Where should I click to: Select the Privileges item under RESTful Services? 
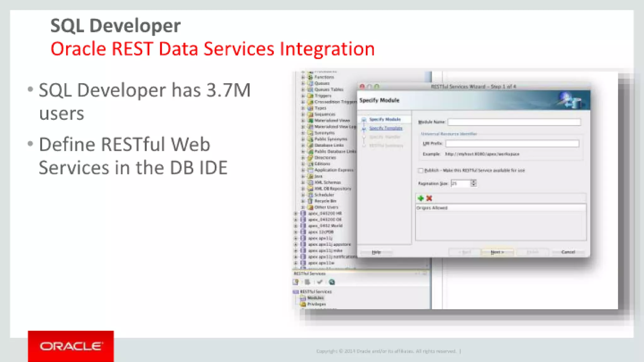316,304
